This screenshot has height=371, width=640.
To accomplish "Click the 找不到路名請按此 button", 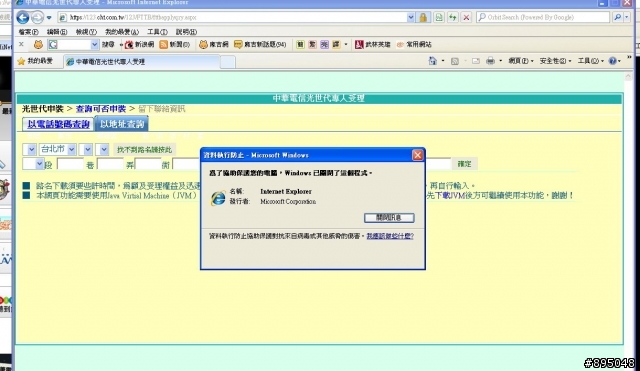I will pyautogui.click(x=144, y=150).
